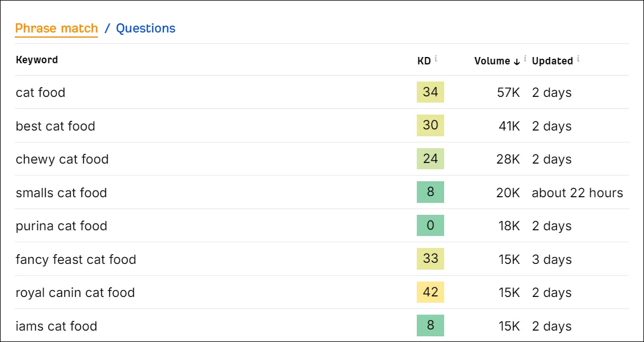This screenshot has width=644, height=342.
Task: Click the green KD 0 badge
Action: click(x=430, y=225)
